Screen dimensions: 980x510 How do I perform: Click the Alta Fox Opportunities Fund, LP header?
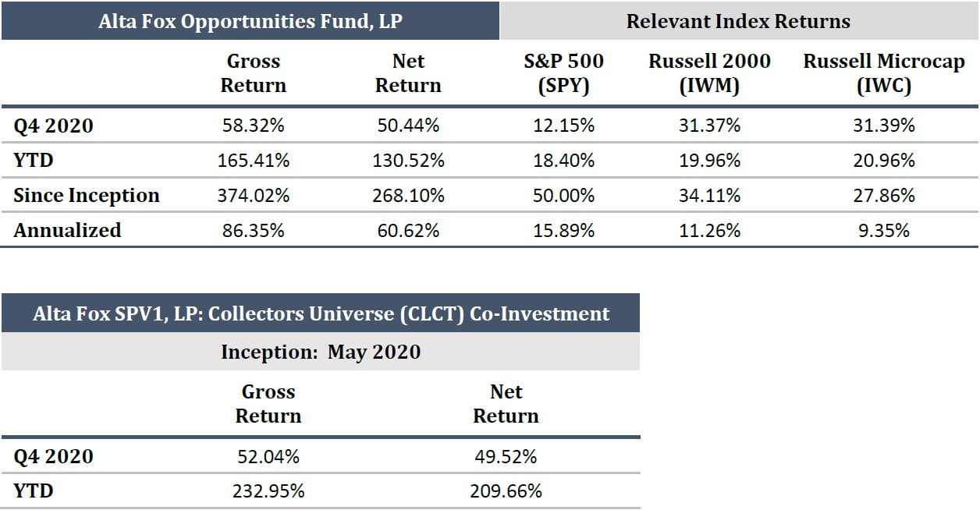click(x=250, y=21)
